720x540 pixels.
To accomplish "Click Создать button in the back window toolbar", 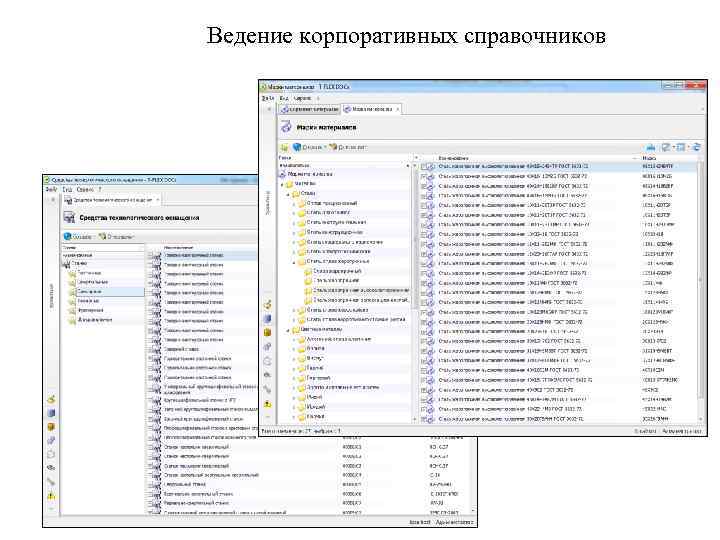I will pyautogui.click(x=78, y=237).
